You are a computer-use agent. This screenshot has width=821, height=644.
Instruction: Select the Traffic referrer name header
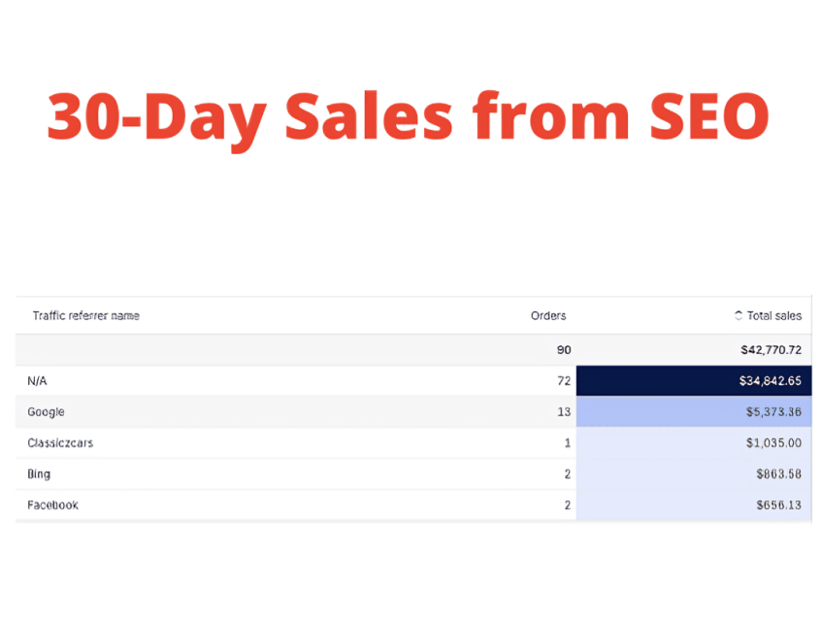85,316
